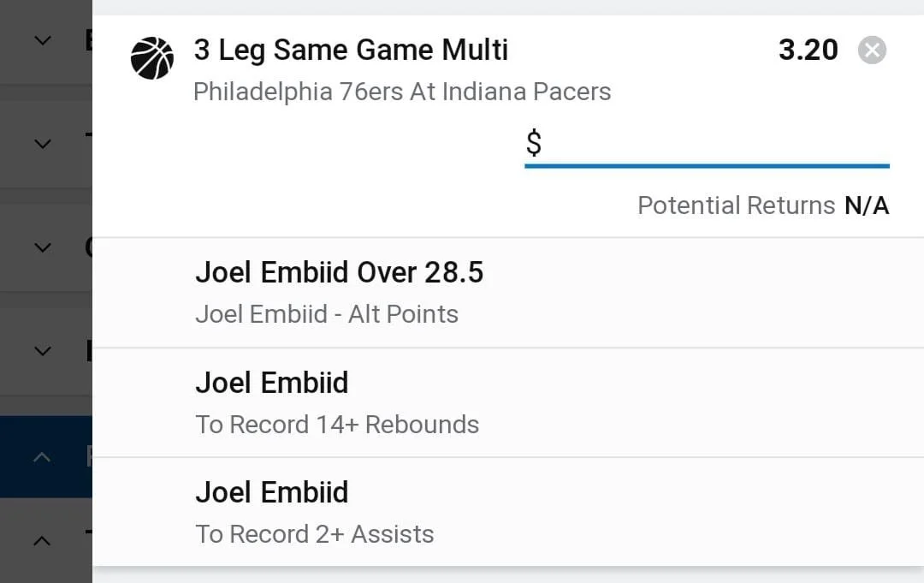Click the dollar sign beside stake field
This screenshot has width=924, height=583.
[534, 143]
